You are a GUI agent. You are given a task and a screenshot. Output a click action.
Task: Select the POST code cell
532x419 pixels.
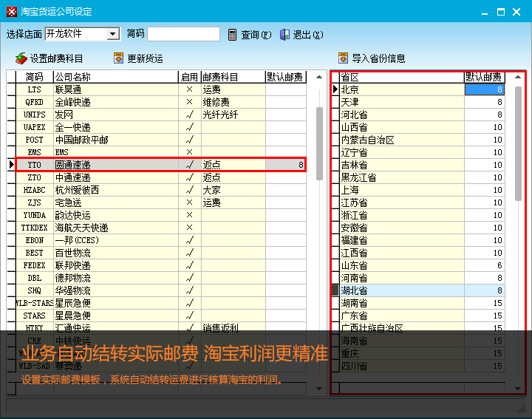[35, 140]
